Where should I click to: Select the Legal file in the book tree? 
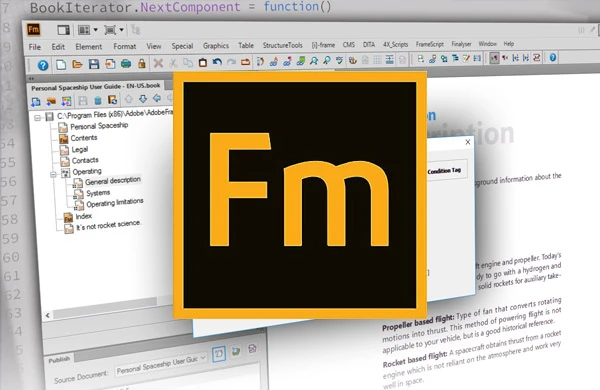click(x=79, y=149)
